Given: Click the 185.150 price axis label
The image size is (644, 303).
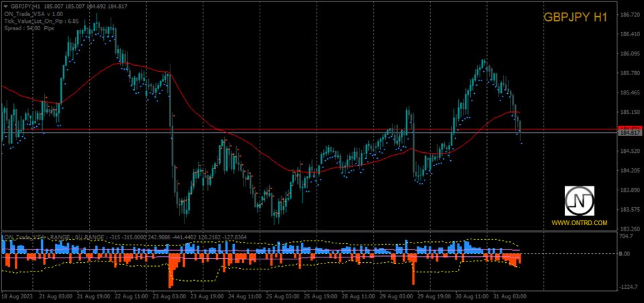Looking at the screenshot, I should [630, 112].
